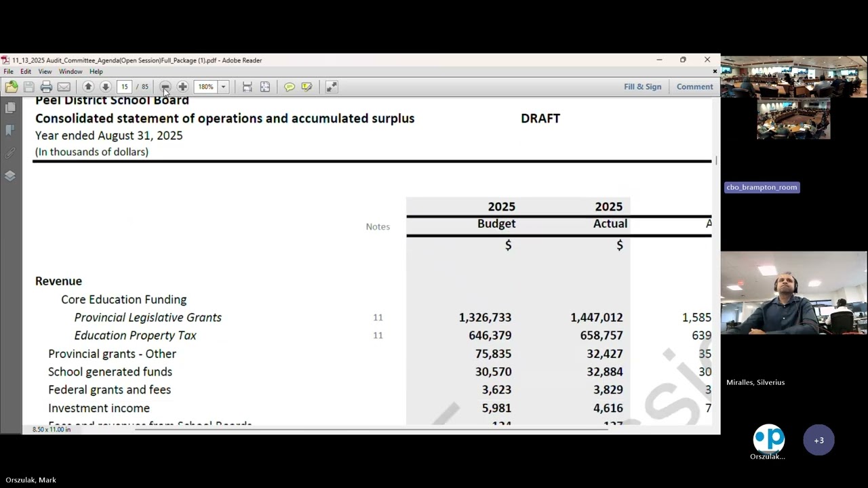Click the Revenue section heading
The width and height of the screenshot is (868, 488).
[58, 281]
